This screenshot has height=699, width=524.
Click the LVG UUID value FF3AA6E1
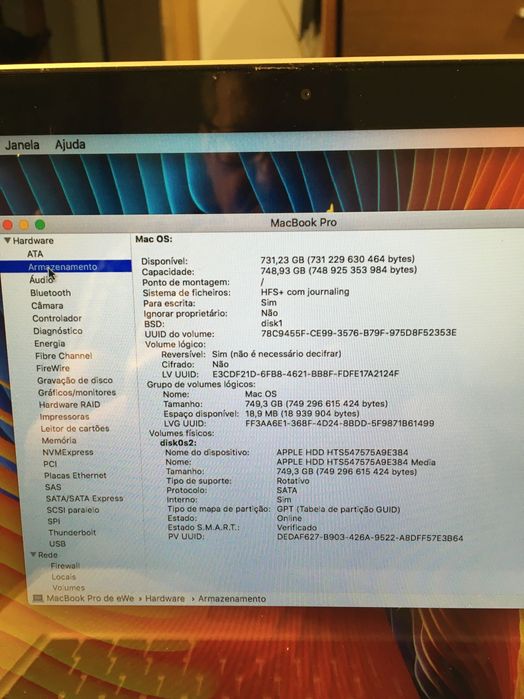[x=340, y=423]
